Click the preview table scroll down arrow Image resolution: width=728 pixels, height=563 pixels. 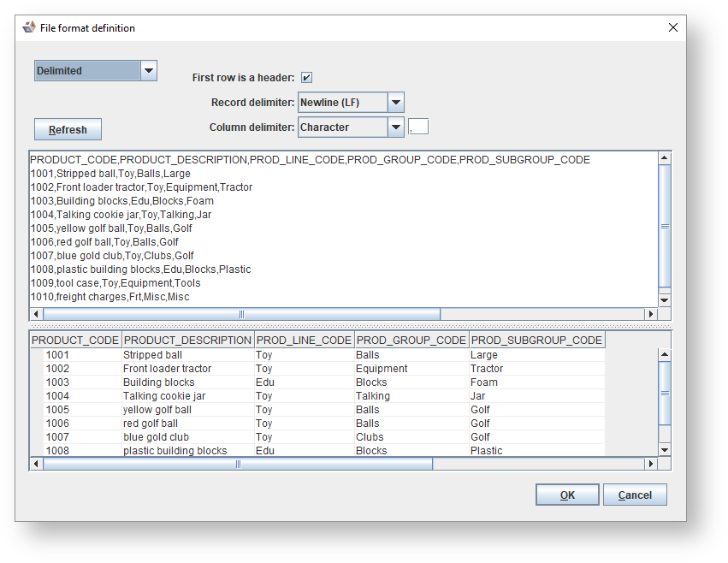click(x=665, y=450)
